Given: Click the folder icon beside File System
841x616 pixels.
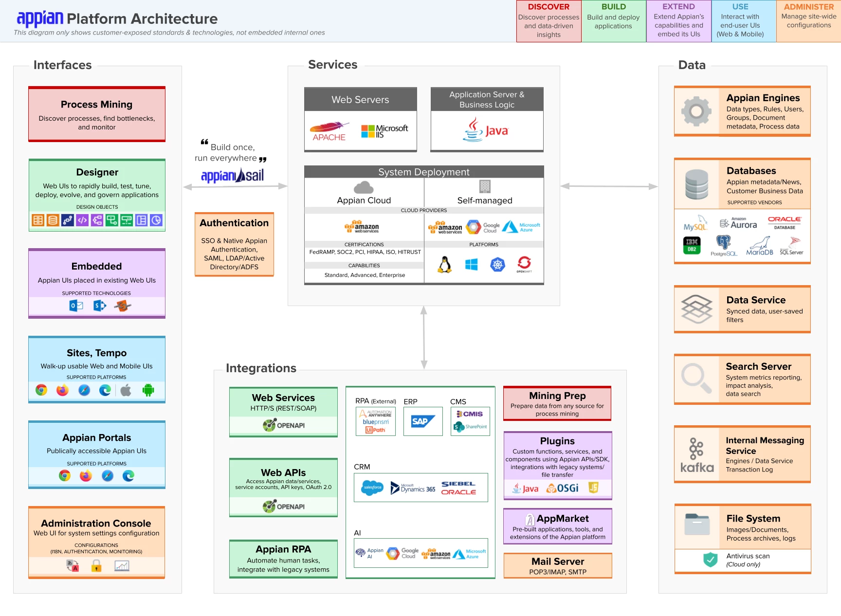Looking at the screenshot, I should point(697,525).
